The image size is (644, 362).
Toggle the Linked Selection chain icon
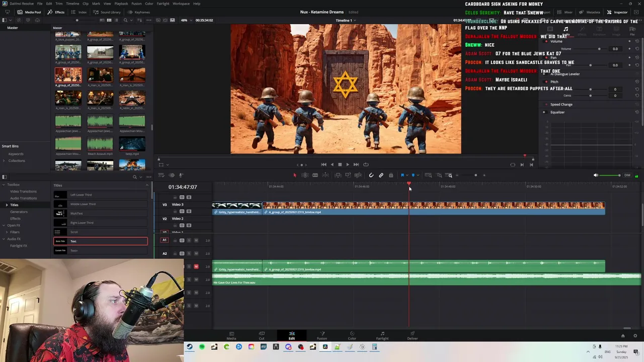pyautogui.click(x=381, y=175)
